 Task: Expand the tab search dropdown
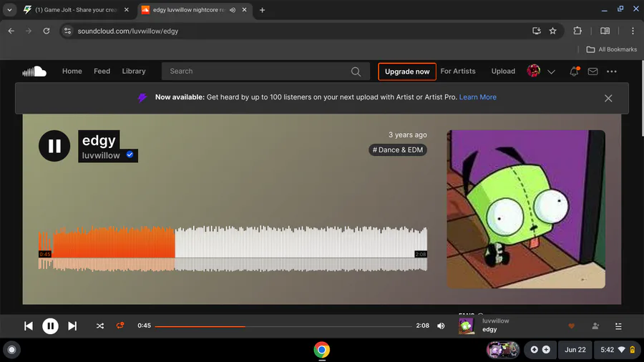click(9, 10)
